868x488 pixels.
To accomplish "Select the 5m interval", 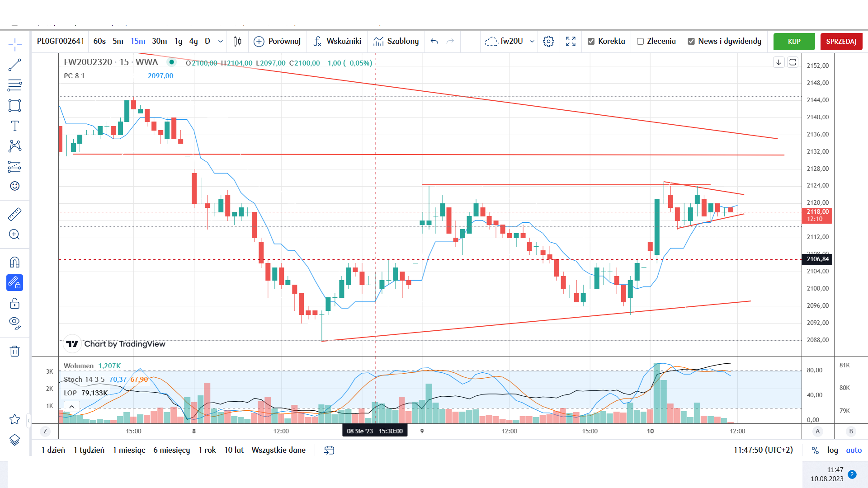I will click(118, 41).
